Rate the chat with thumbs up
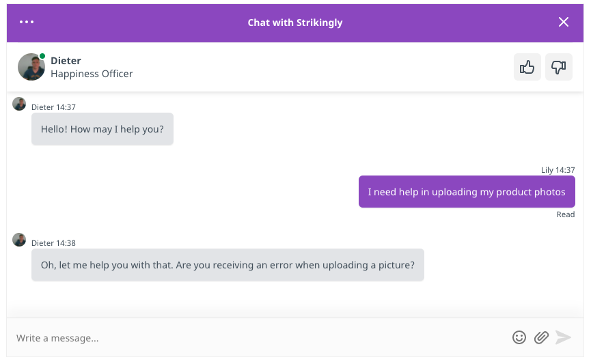Viewport: 591px width, 364px height. 527,67
